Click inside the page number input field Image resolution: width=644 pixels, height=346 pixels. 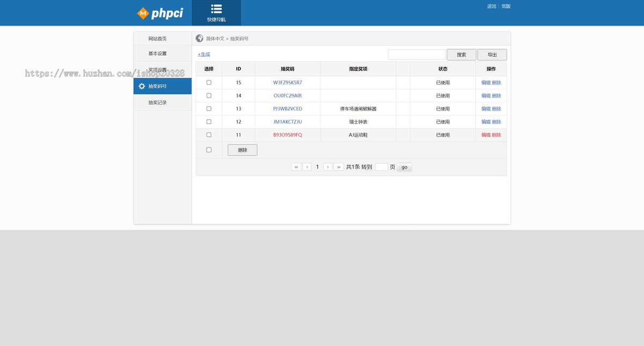click(382, 167)
